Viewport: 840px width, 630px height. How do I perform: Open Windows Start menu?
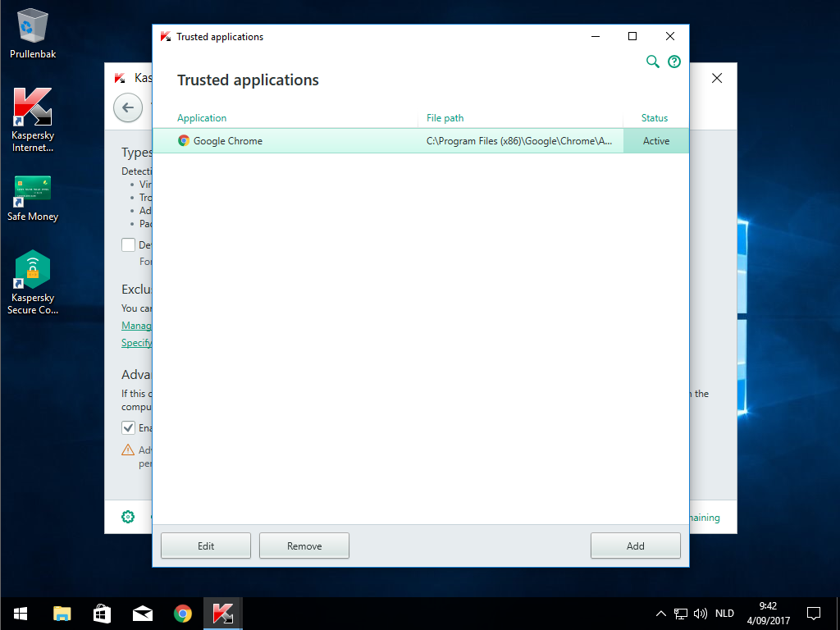tap(21, 614)
